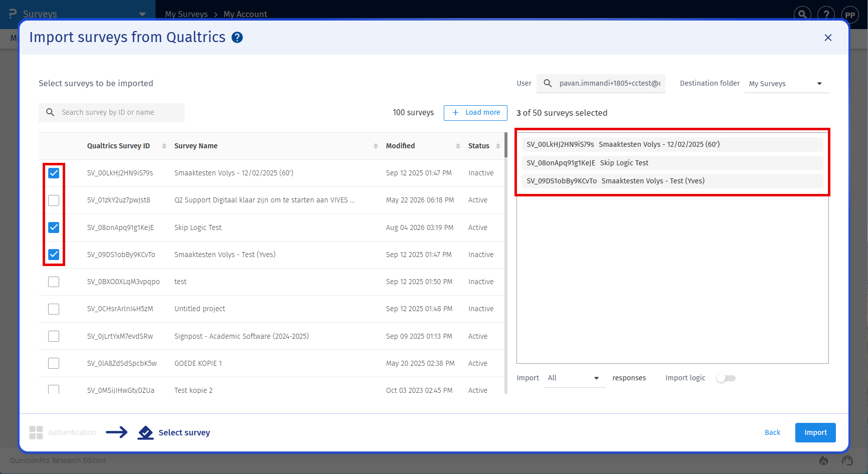Image resolution: width=868 pixels, height=474 pixels.
Task: Click selected item Skip Logic Test in the selection list
Action: tap(672, 163)
